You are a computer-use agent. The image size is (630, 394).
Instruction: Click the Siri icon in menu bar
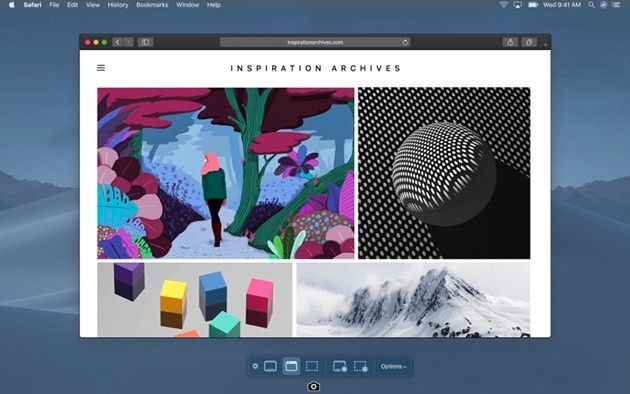603,5
